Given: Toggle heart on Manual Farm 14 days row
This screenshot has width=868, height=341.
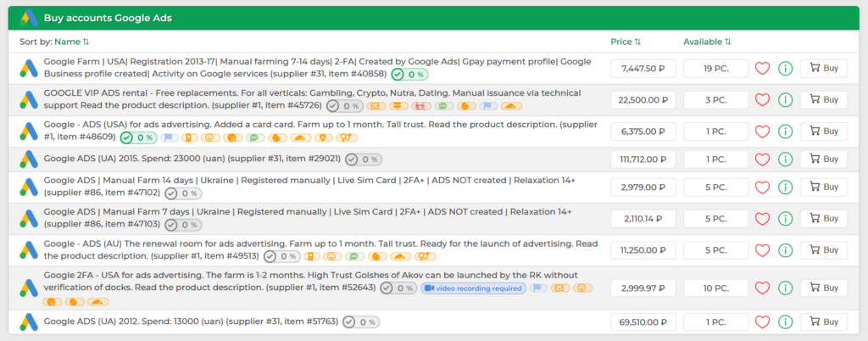Looking at the screenshot, I should 763,187.
